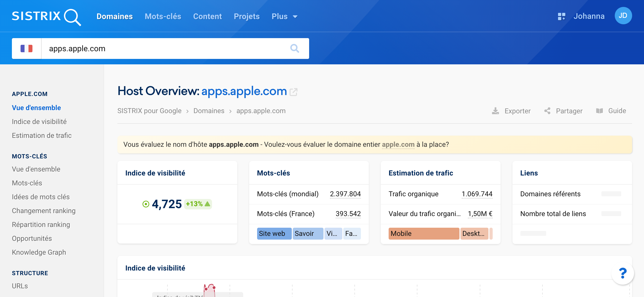
Task: Click the Vi... bar segment
Action: (x=333, y=234)
